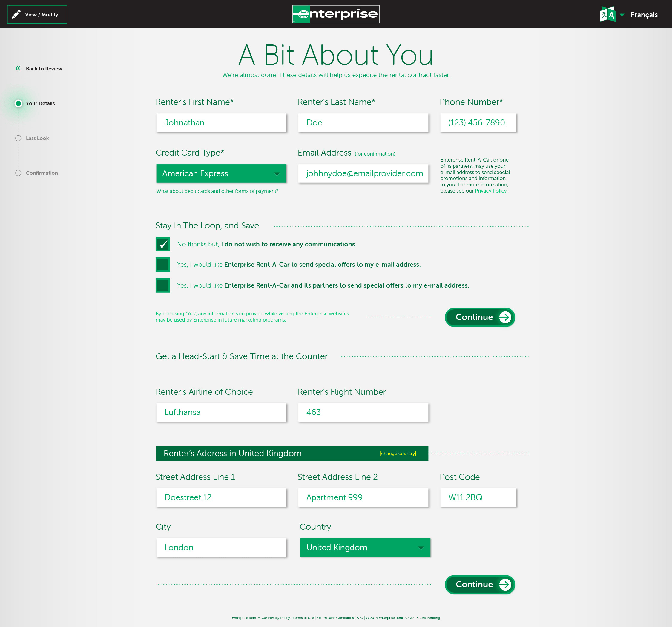The height and width of the screenshot is (627, 672).
Task: Click the arrow icon on the top Continue button
Action: (505, 317)
